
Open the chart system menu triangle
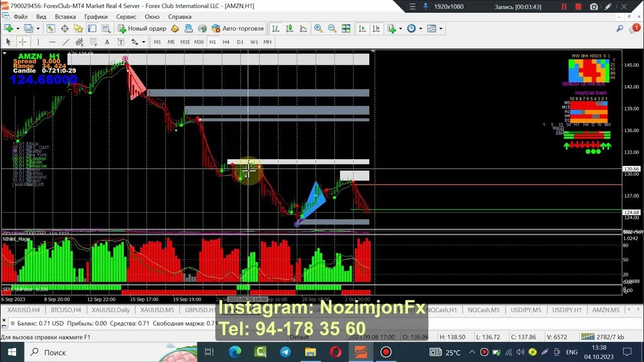point(5,53)
